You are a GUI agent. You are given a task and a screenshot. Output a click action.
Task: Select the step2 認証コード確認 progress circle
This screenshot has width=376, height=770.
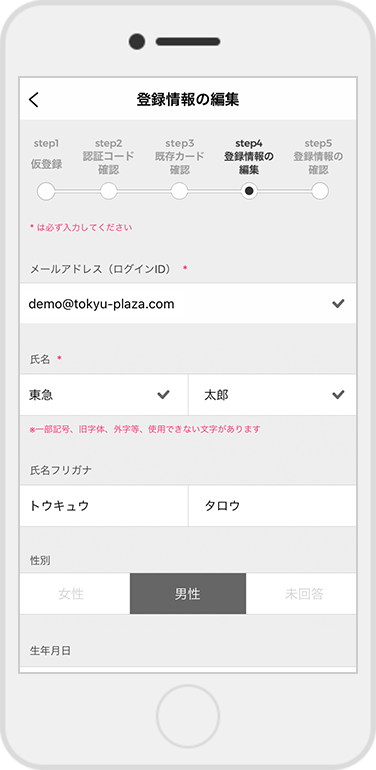tap(108, 191)
